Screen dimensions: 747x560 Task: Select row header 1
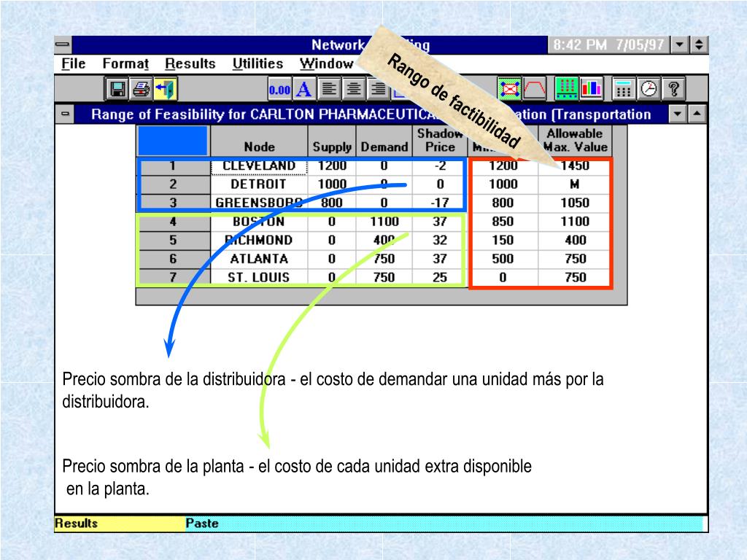(x=173, y=166)
